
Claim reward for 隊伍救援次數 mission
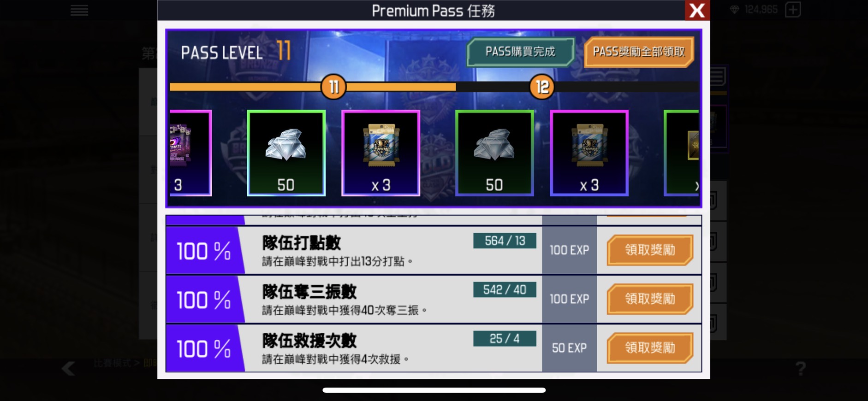[650, 348]
